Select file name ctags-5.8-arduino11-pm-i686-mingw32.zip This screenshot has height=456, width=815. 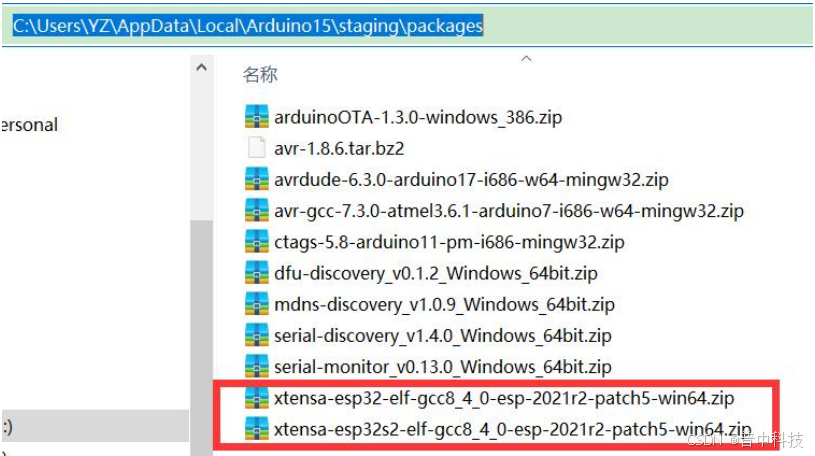coord(449,242)
